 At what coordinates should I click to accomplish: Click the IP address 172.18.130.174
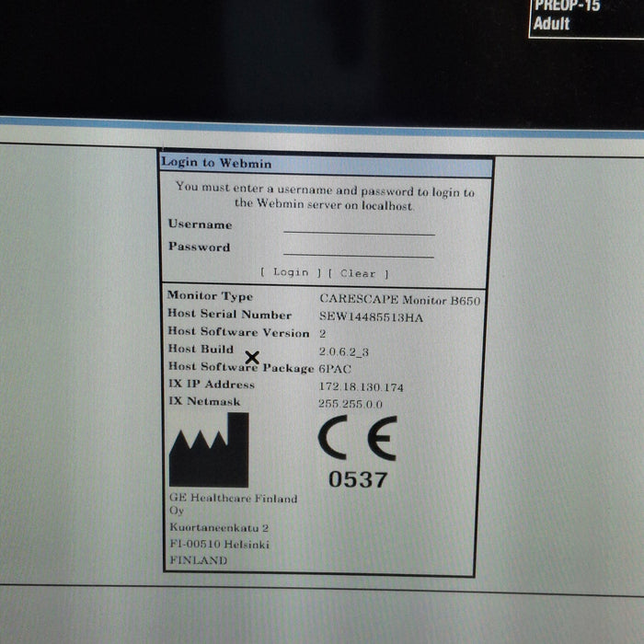coord(361,387)
